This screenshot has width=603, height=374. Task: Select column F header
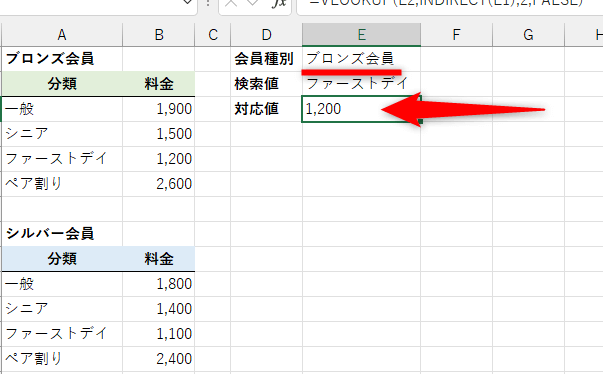[x=456, y=35]
